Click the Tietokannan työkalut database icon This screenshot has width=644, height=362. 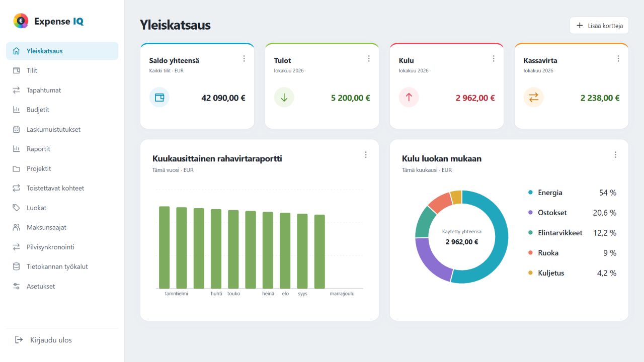tap(17, 266)
